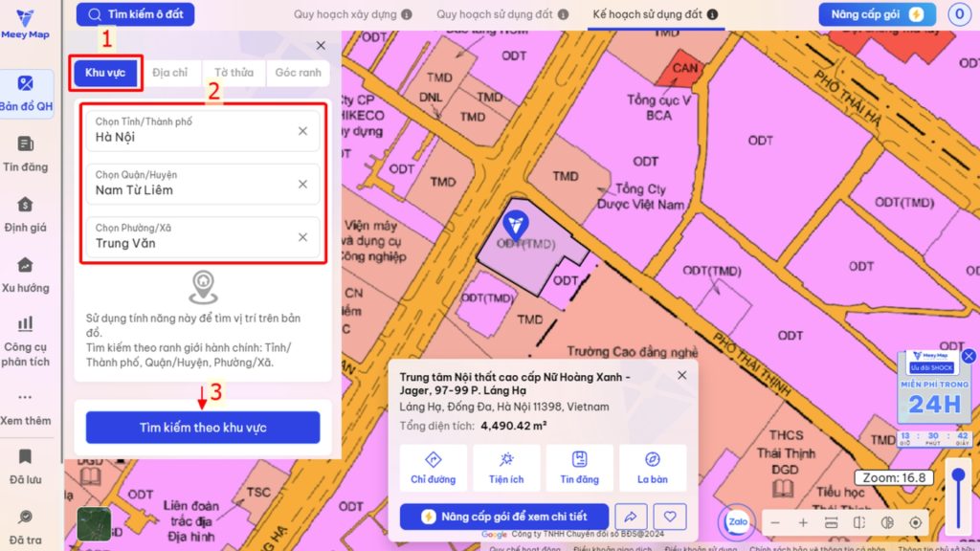
Task: Open La bàn compass in the location popup
Action: (653, 468)
